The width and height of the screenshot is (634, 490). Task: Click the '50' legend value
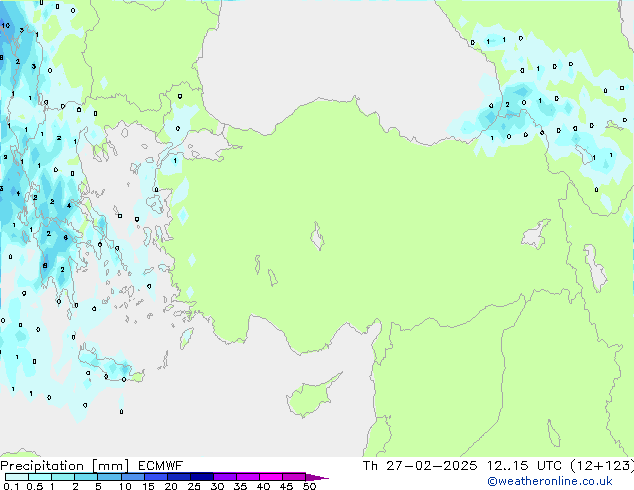309,486
